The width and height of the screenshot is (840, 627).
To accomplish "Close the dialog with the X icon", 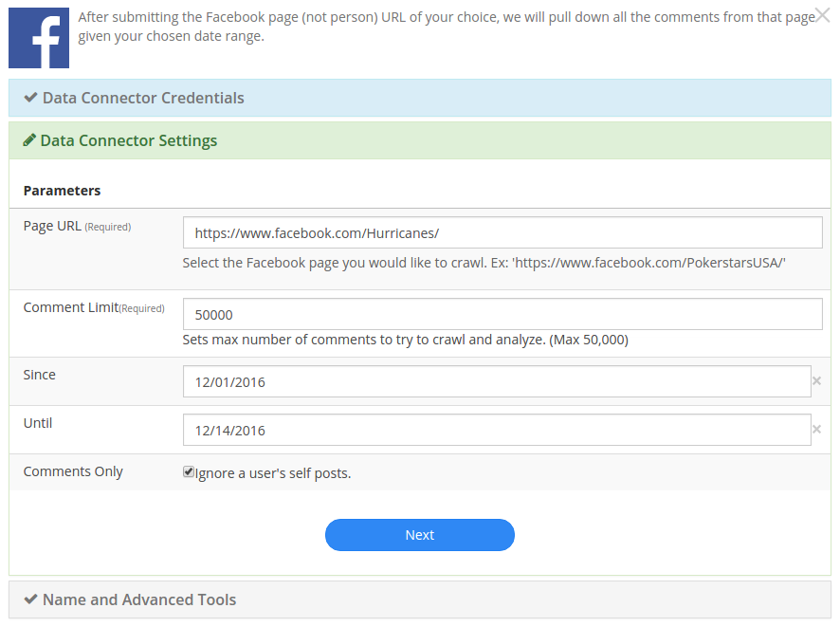I will [x=822, y=15].
